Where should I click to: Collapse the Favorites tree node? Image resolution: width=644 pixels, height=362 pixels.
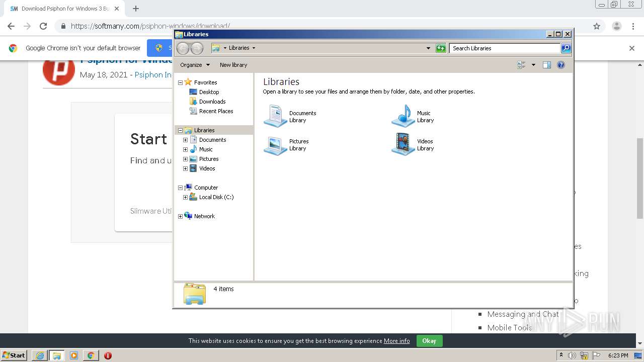point(180,82)
